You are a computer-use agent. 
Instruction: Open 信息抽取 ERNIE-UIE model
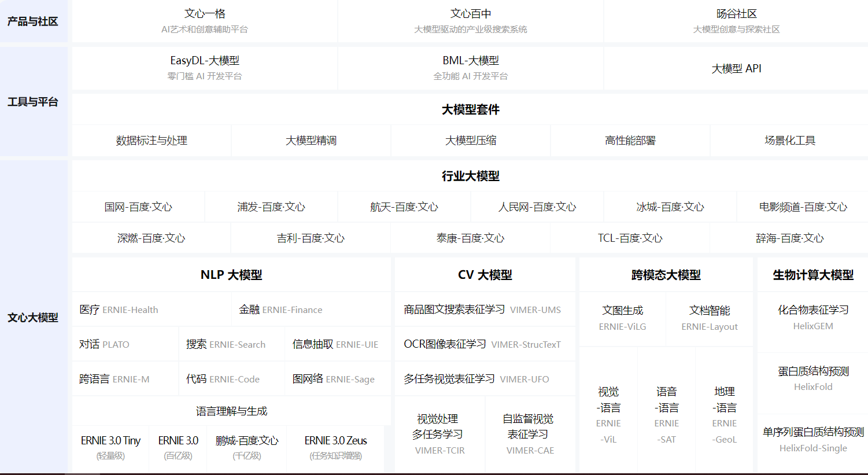click(x=338, y=344)
